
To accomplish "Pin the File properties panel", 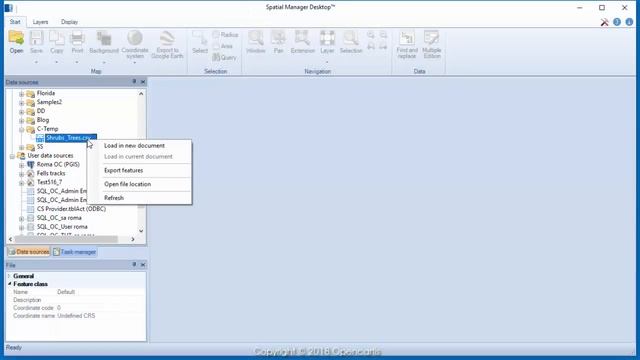I will tap(134, 264).
